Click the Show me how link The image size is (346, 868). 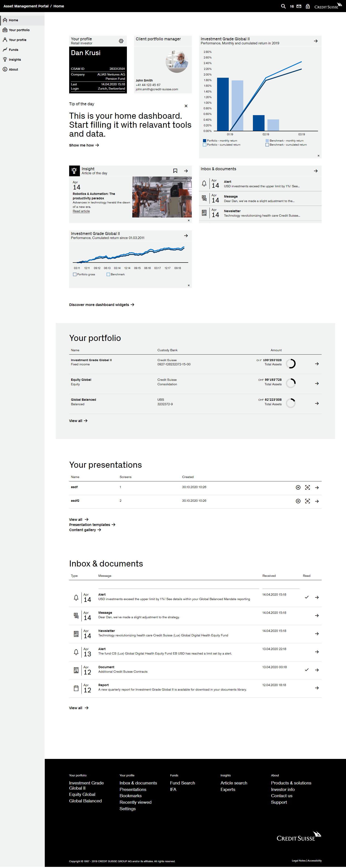[83, 145]
